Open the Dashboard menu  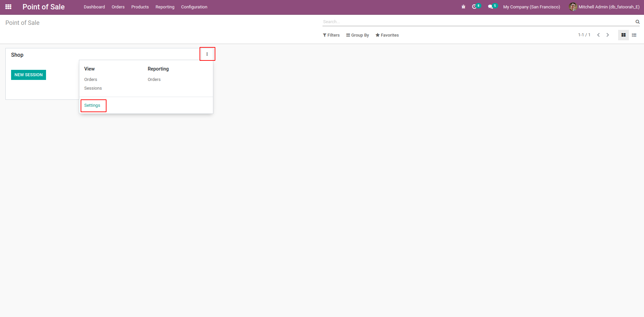point(94,7)
